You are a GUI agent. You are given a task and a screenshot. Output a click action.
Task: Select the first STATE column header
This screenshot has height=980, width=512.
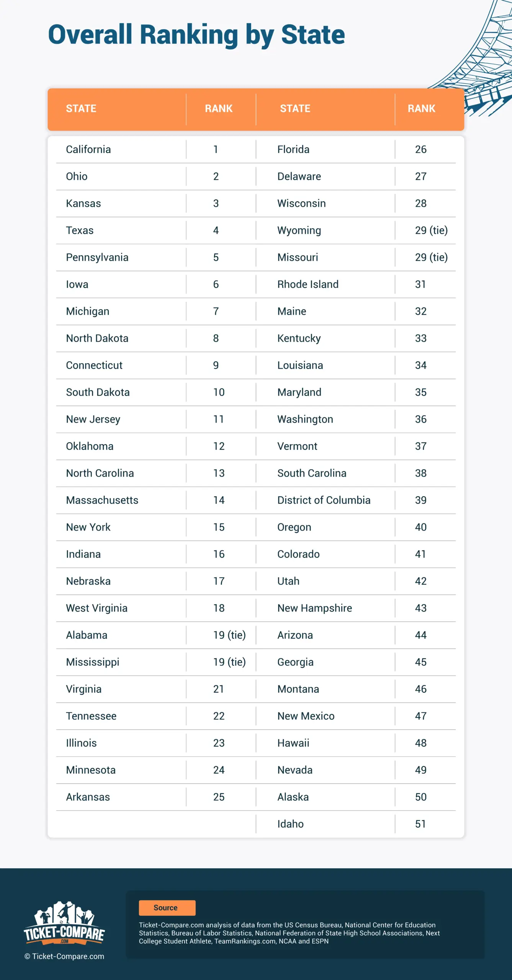coord(81,109)
